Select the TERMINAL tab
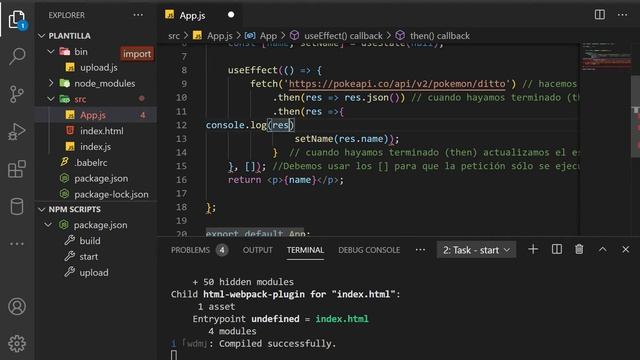Image resolution: width=640 pixels, height=360 pixels. click(x=305, y=250)
